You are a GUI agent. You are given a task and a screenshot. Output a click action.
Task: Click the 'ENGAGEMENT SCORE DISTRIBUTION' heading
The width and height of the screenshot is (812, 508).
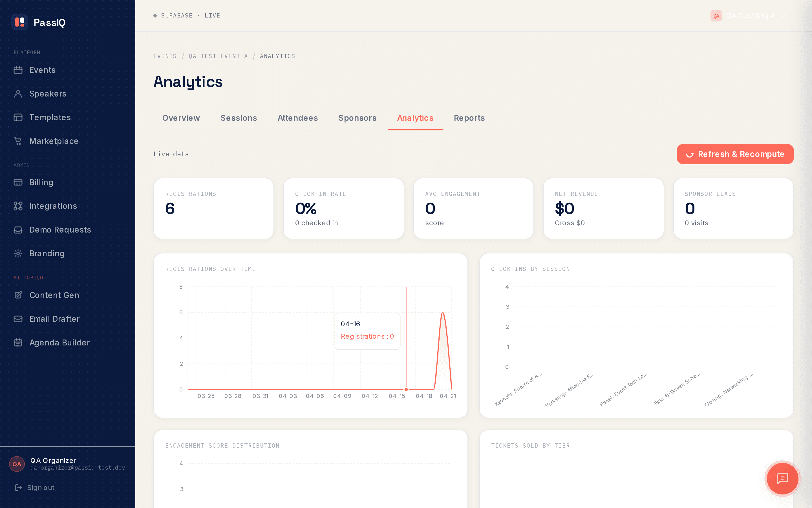coord(222,446)
